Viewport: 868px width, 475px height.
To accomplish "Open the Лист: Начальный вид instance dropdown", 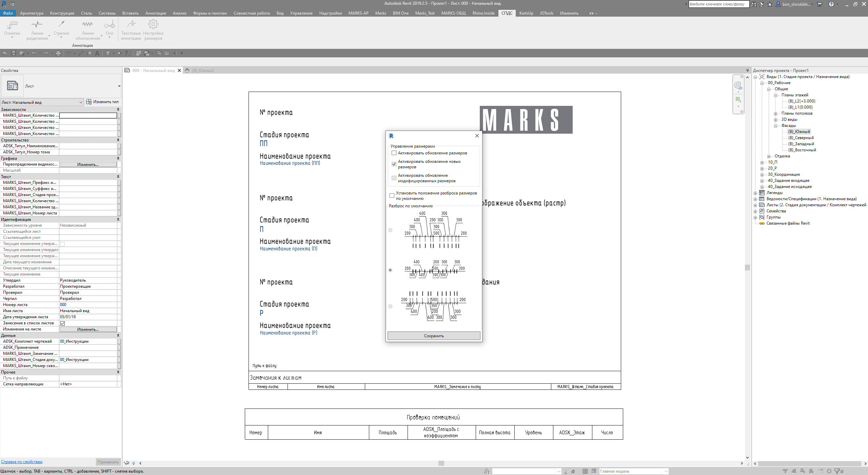I will [42, 102].
